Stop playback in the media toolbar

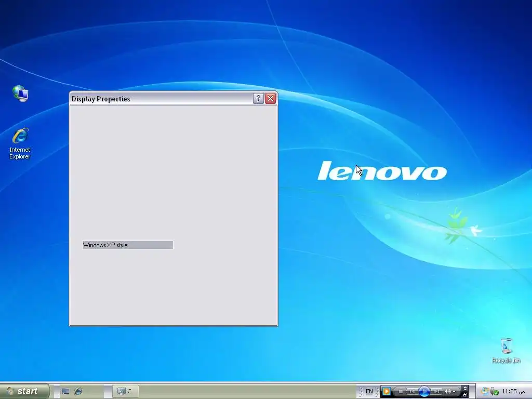tap(401, 392)
